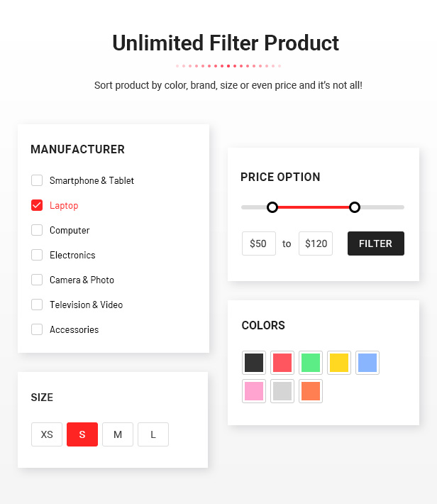
Task: Select the Television & Video checkbox
Action: (37, 305)
